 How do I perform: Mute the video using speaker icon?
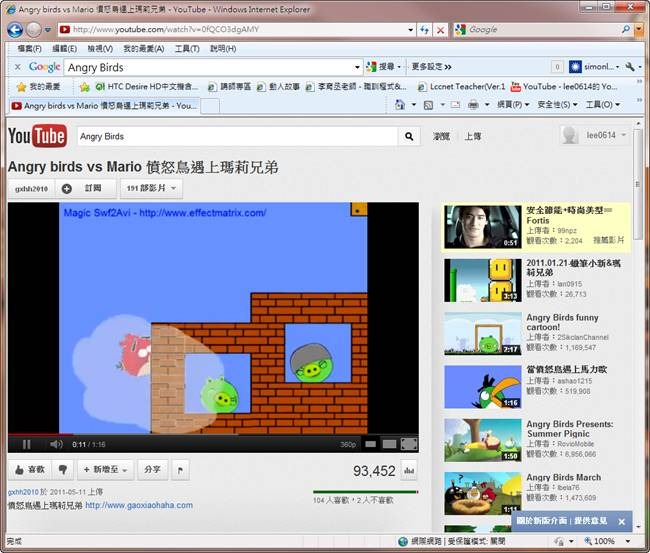[x=56, y=445]
